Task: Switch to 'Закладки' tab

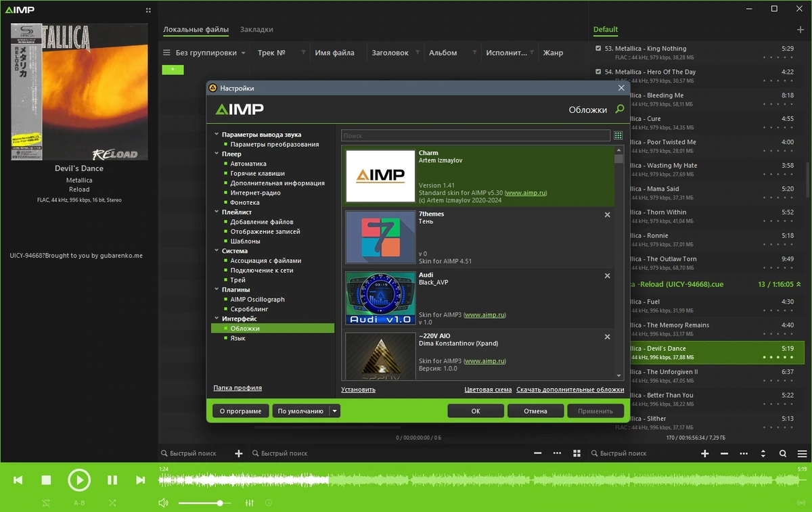Action: pos(256,30)
